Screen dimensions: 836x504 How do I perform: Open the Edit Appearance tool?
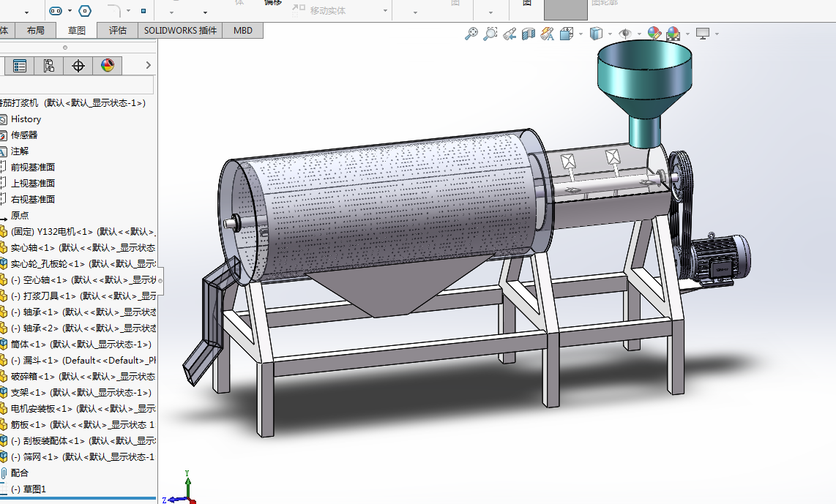coord(654,34)
